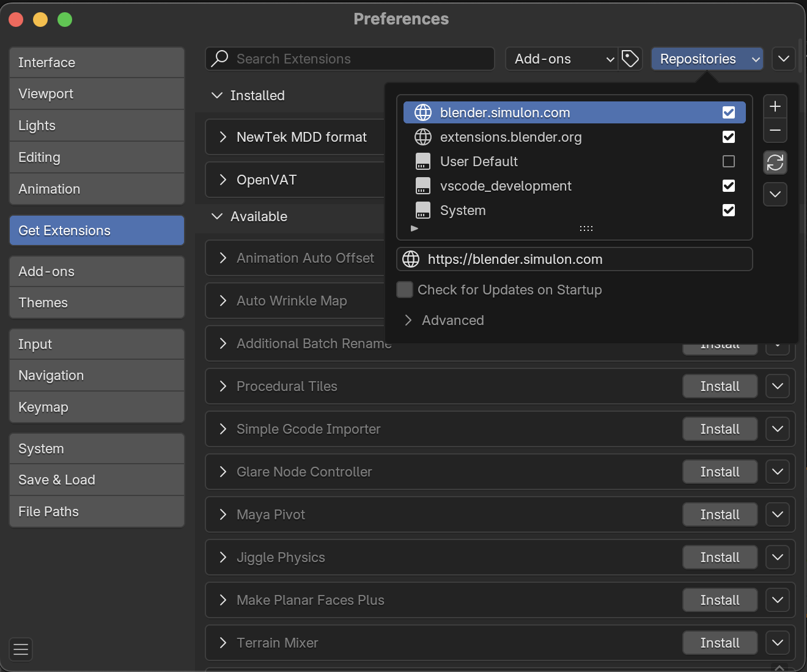807x672 pixels.
Task: Click the plus icon to add repository
Action: 775,106
